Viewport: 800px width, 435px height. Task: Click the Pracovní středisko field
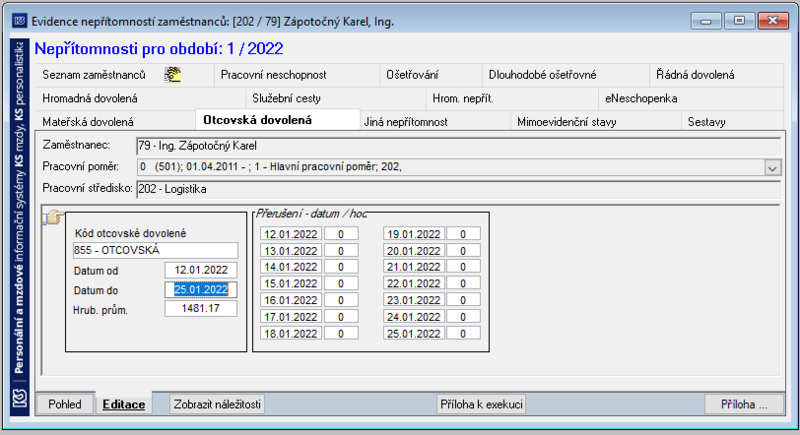click(458, 189)
